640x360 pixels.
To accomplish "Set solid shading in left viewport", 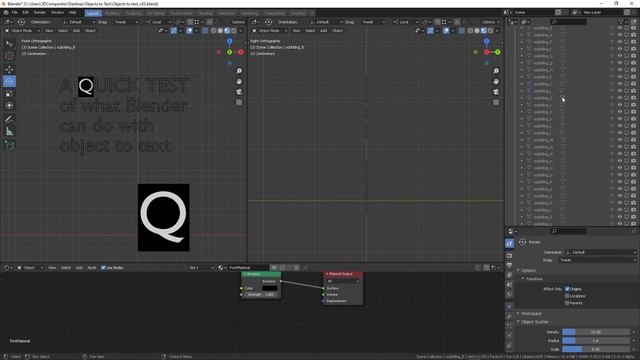I will point(220,31).
